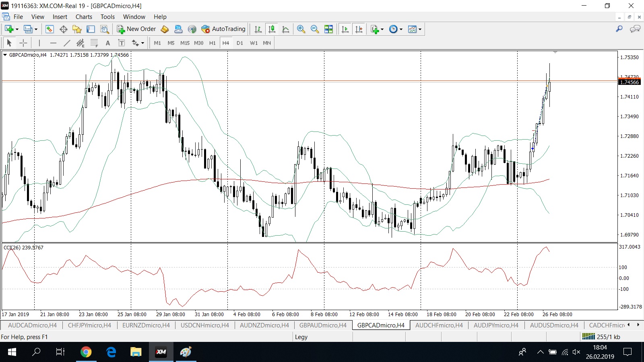Open the Strategy Tester icon

click(105, 29)
